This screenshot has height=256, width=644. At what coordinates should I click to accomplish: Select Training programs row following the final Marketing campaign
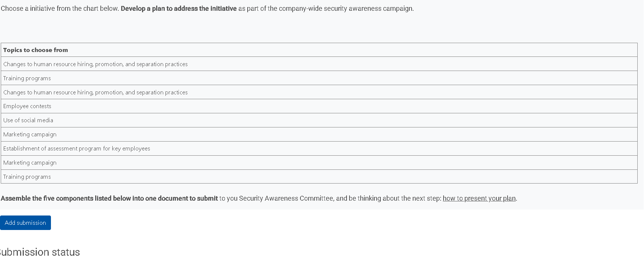[x=319, y=176]
